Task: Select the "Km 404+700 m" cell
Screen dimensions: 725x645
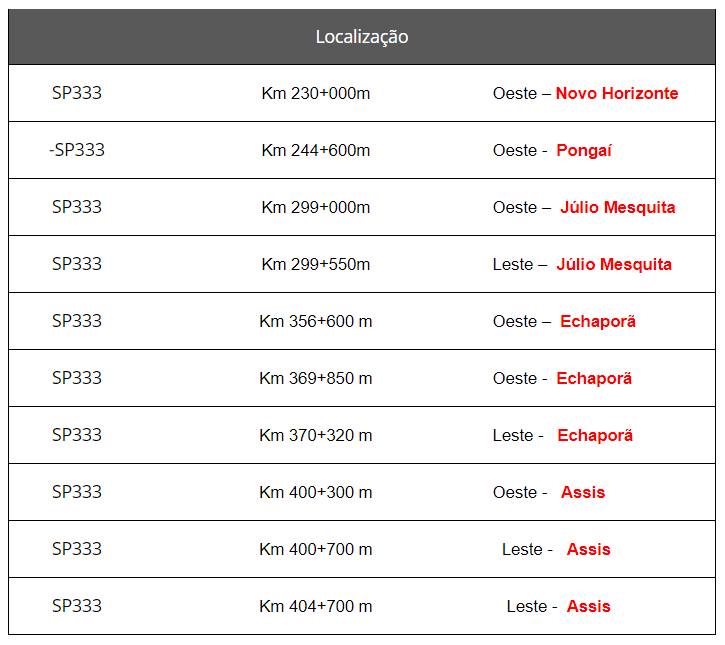Action: (315, 606)
